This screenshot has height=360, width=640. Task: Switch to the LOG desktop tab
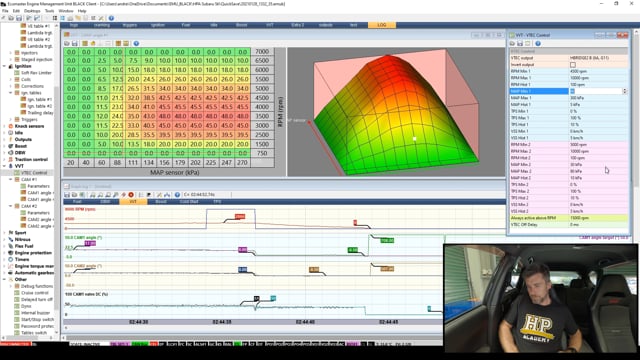point(382,25)
